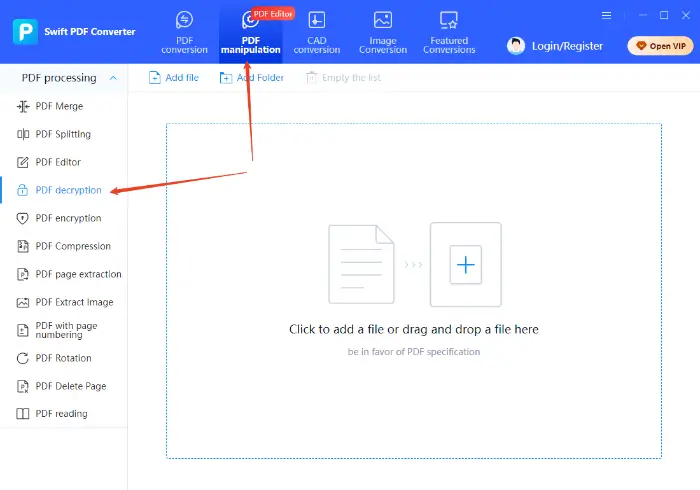Select PDF Merge in the sidebar
700x490 pixels.
(x=63, y=106)
